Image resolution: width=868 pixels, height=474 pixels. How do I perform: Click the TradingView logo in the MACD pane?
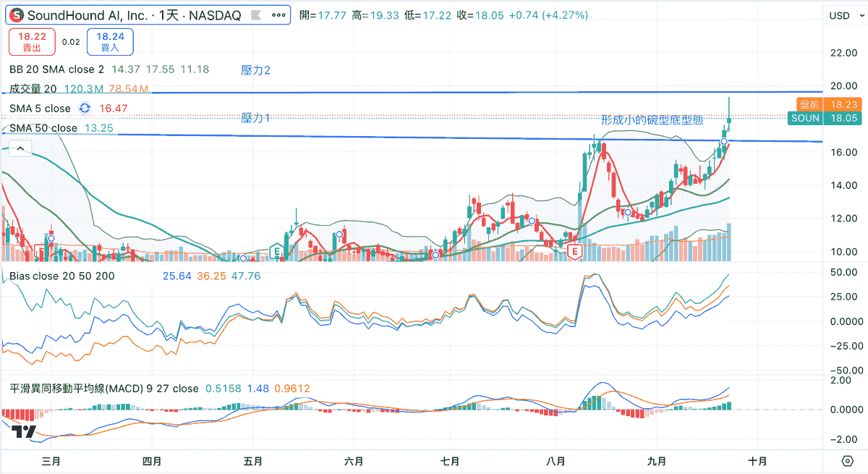(x=24, y=432)
